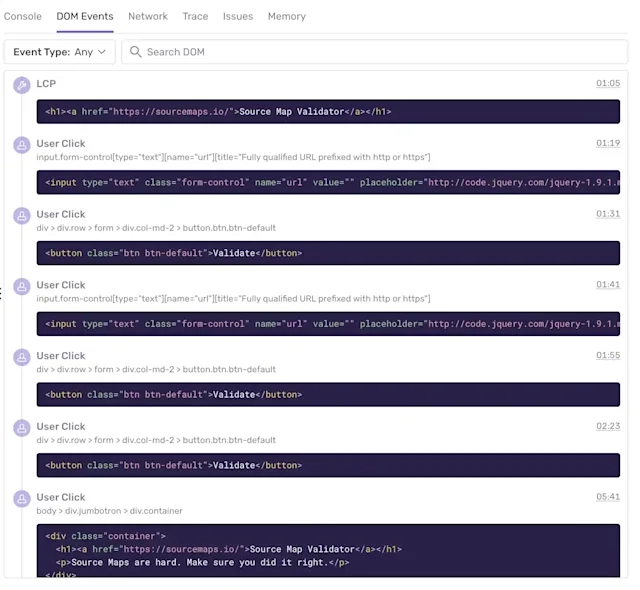
Task: Click the LCP wrench icon
Action: (x=22, y=85)
